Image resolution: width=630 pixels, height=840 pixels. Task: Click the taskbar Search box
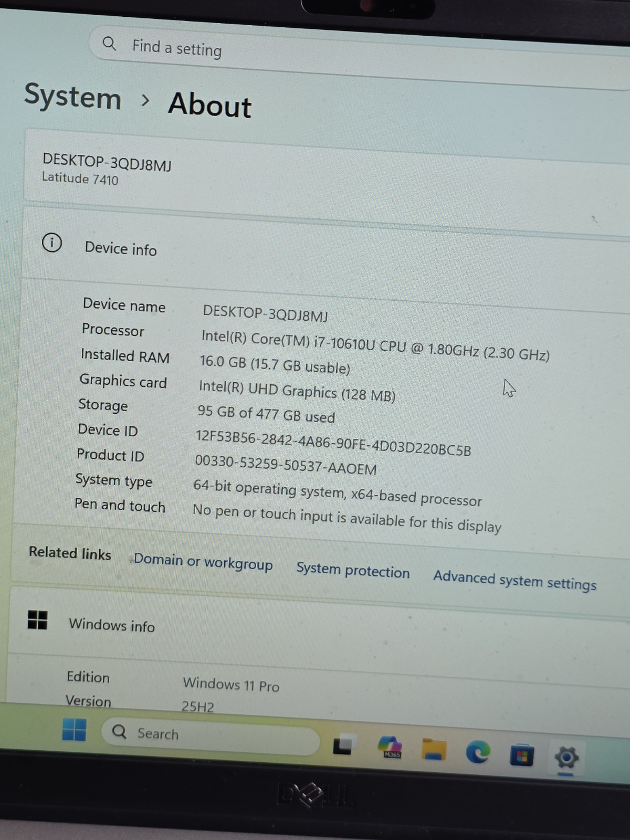210,736
